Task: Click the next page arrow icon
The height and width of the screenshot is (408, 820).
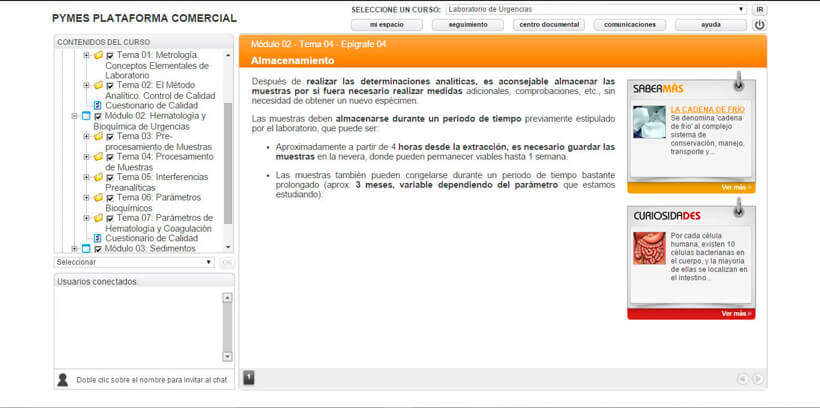Action: pyautogui.click(x=758, y=379)
